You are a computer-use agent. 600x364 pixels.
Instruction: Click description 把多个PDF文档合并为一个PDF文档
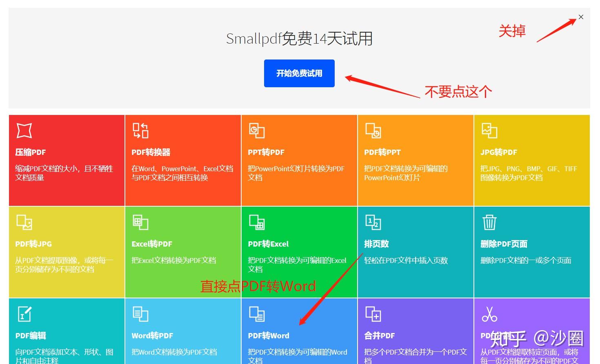pyautogui.click(x=416, y=356)
